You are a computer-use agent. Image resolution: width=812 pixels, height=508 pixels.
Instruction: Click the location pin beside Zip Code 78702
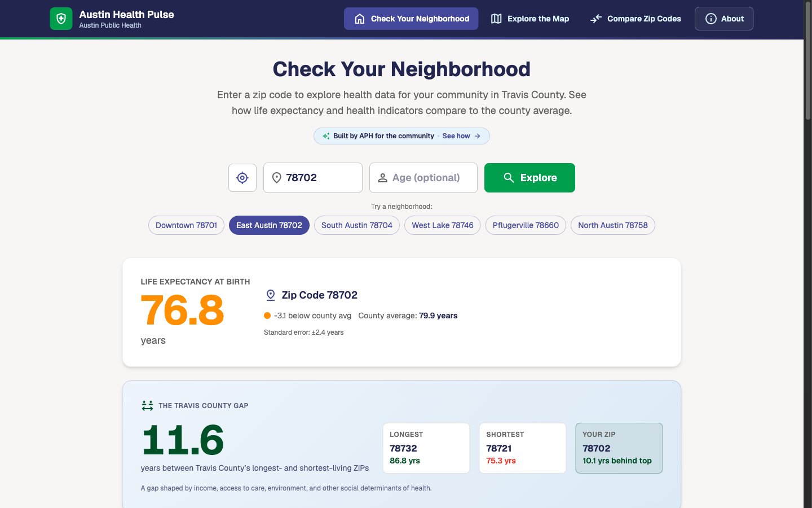coord(271,295)
